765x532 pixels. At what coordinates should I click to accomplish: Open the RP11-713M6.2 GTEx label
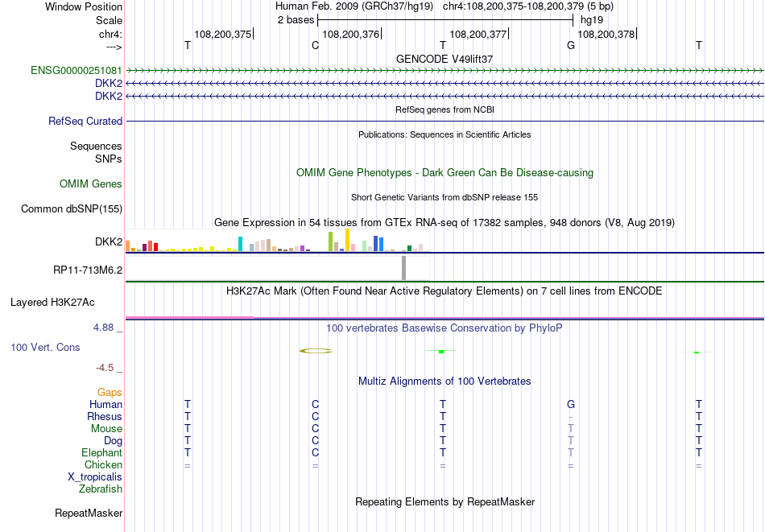click(88, 270)
